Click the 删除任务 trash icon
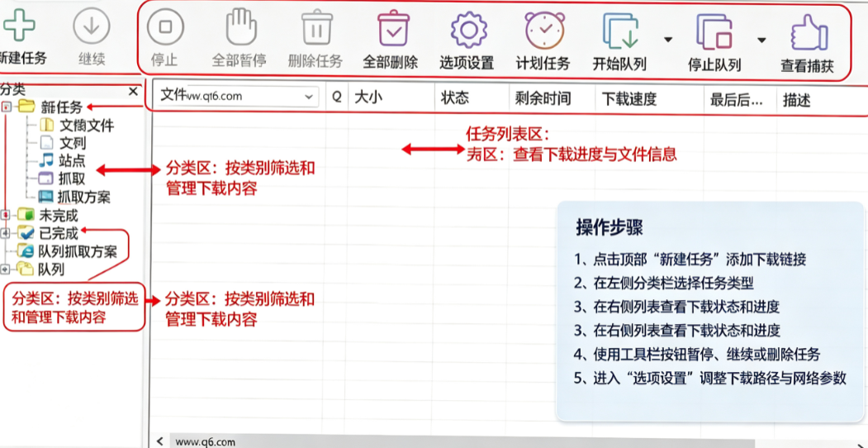Screen dimensions: 868x448 coord(316,27)
